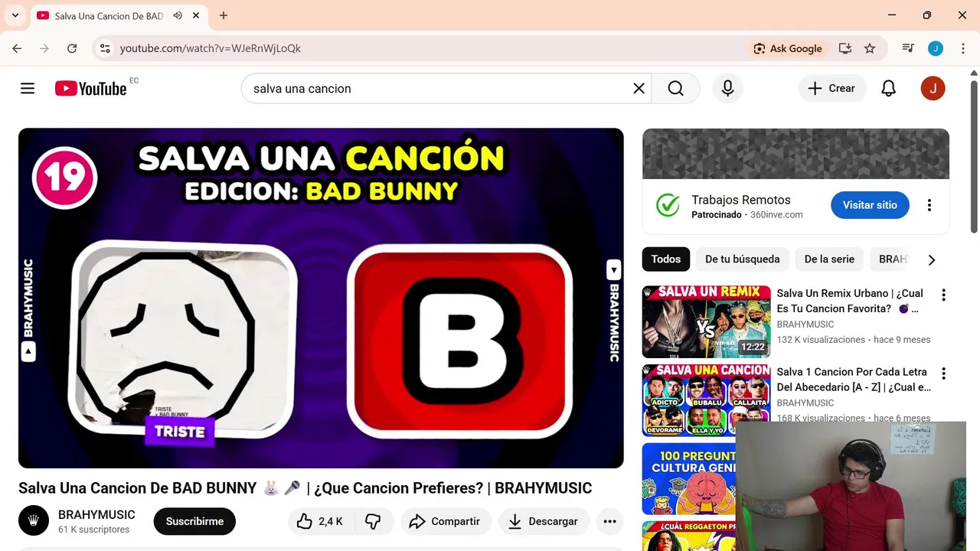
Task: Open a new Chrome tab
Action: click(224, 15)
